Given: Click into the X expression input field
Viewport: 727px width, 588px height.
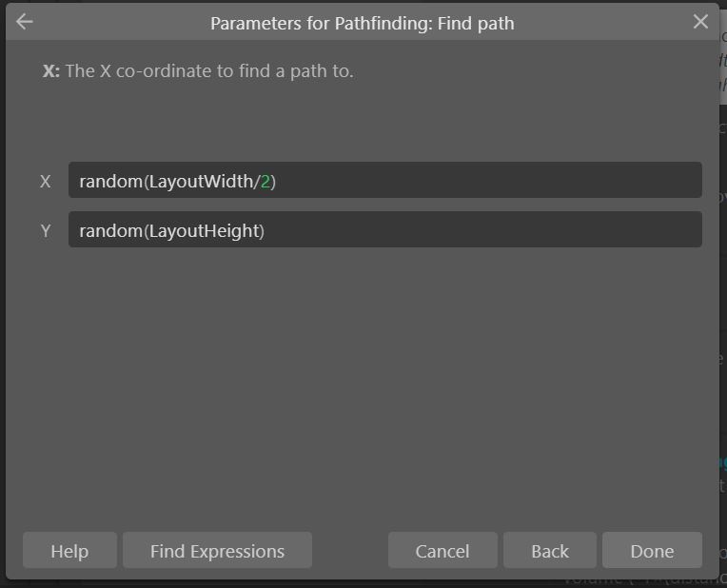Looking at the screenshot, I should (x=384, y=180).
